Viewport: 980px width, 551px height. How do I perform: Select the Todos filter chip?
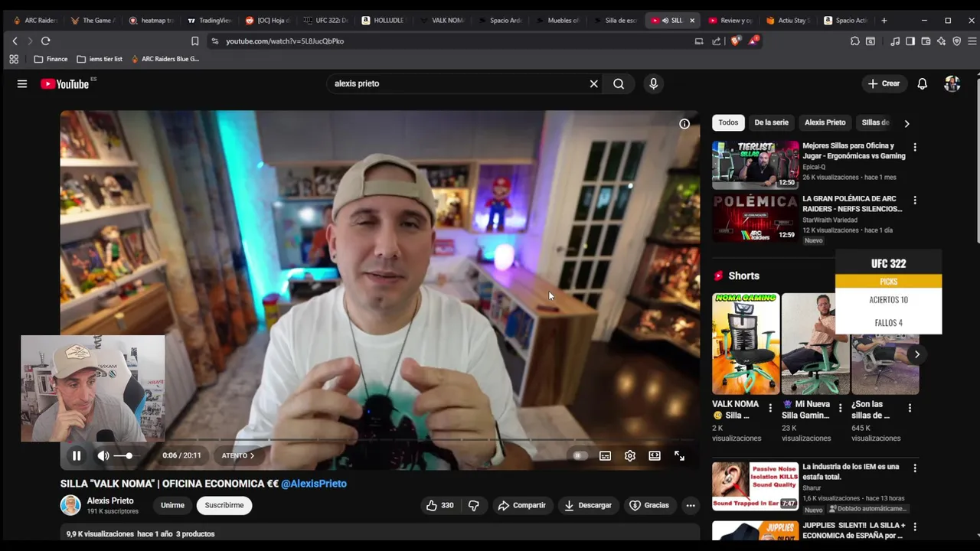(x=728, y=122)
